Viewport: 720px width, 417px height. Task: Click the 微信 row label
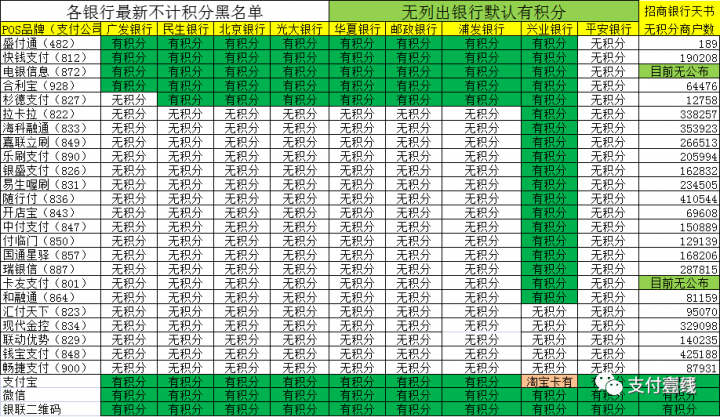click(x=51, y=395)
